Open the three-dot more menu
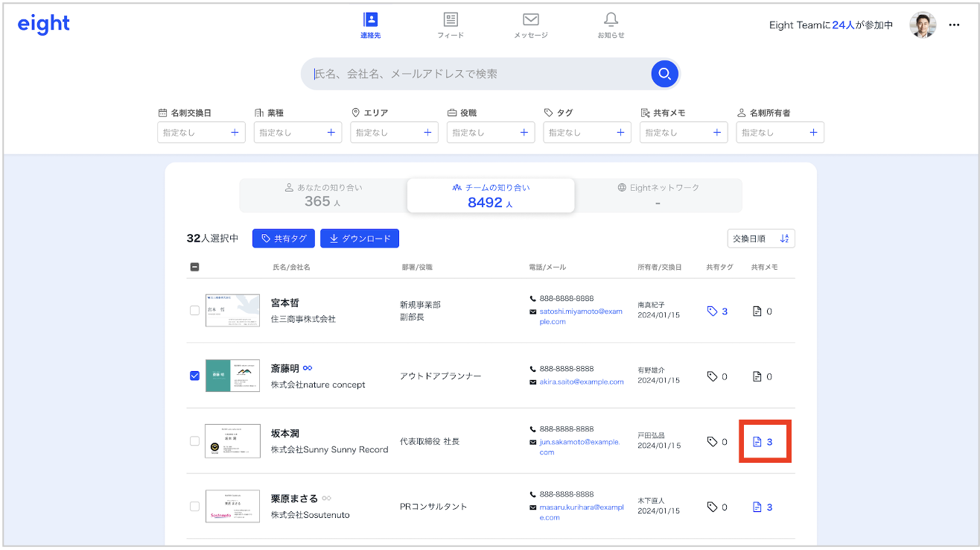 coord(954,25)
